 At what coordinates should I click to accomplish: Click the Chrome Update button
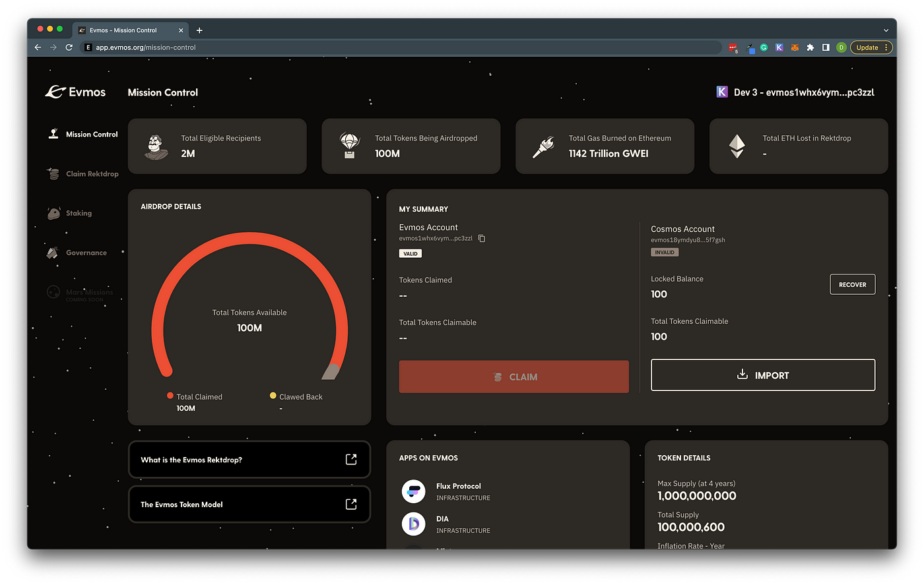pyautogui.click(x=871, y=47)
